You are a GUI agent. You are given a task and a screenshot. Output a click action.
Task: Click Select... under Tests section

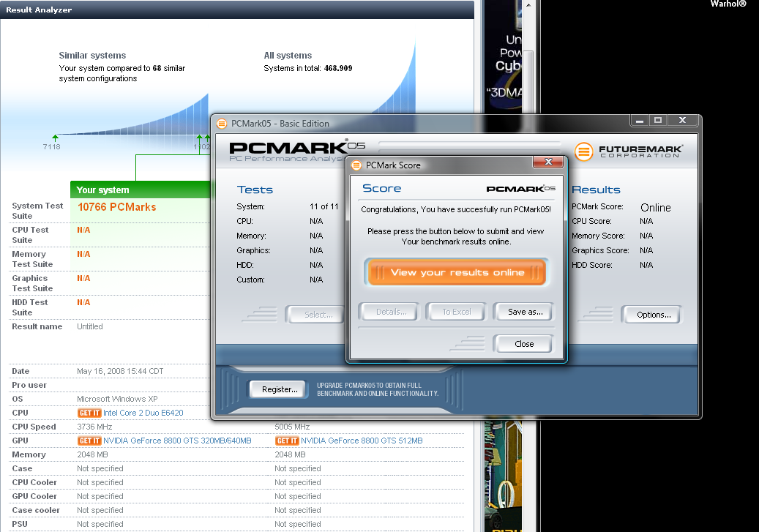point(317,315)
